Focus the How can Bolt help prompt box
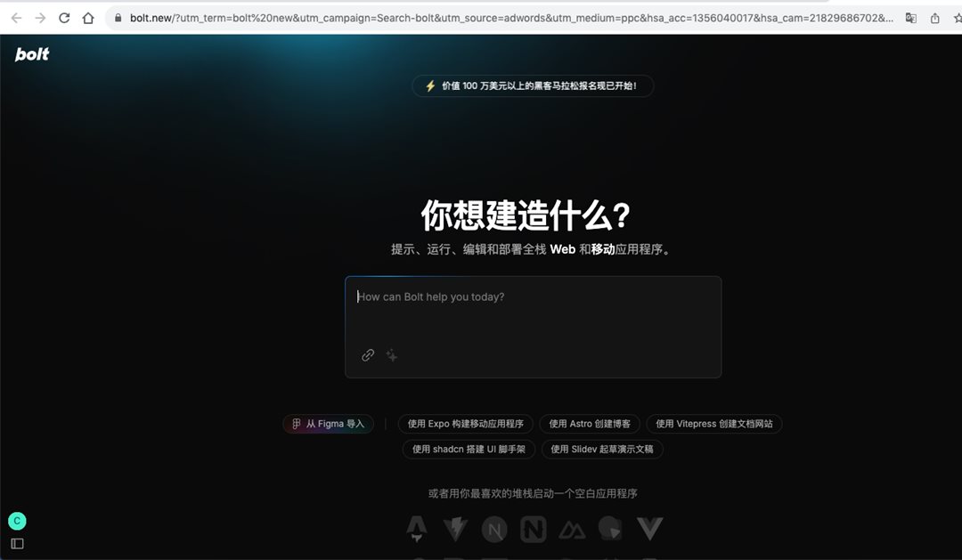 click(x=534, y=327)
